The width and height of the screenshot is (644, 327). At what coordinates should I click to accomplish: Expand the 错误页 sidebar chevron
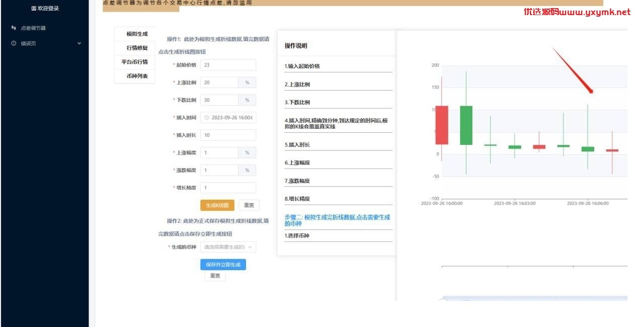79,43
